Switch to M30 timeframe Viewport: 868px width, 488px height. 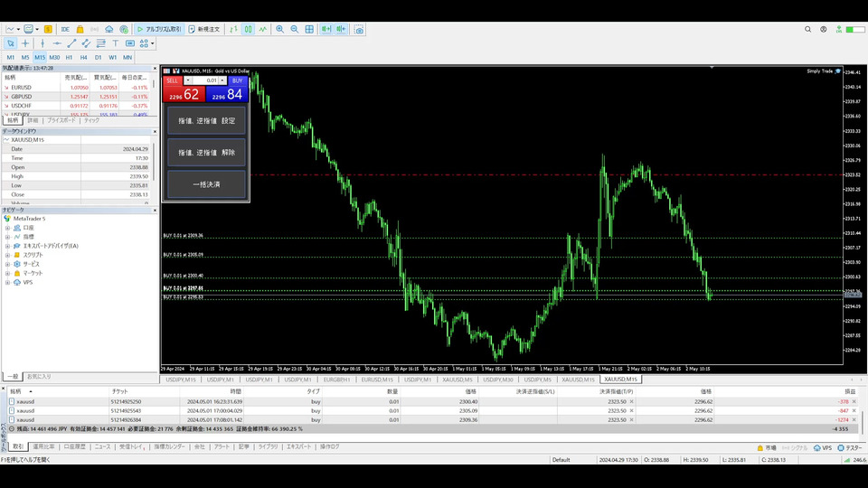(x=54, y=57)
